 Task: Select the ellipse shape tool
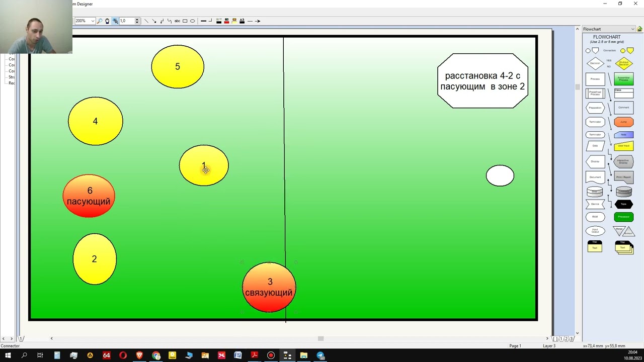click(x=192, y=21)
